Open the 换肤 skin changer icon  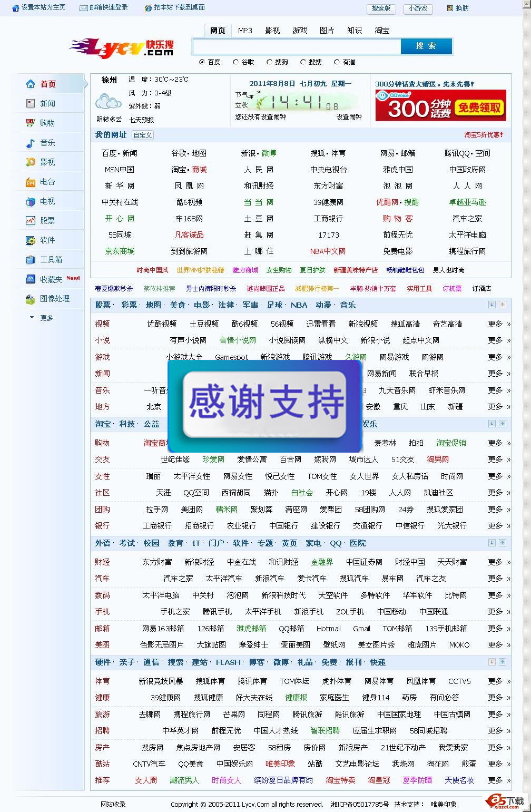click(450, 8)
